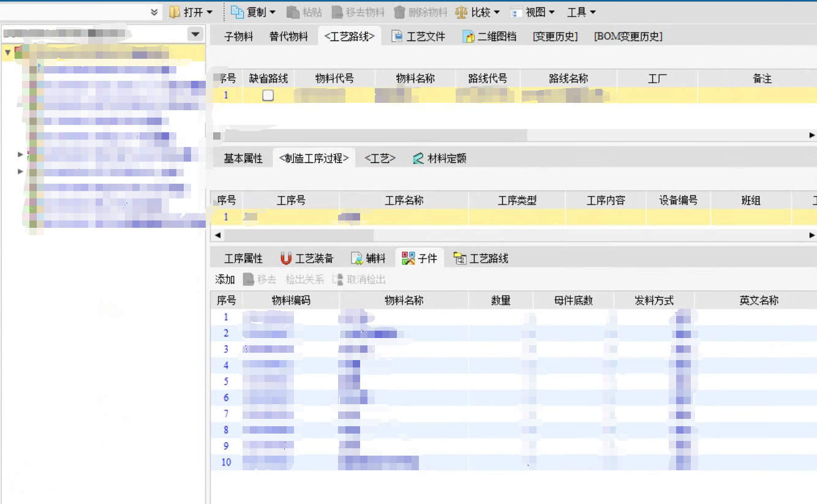Select row 7 in the 子件 table
Image resolution: width=817 pixels, height=504 pixels.
pyautogui.click(x=514, y=414)
